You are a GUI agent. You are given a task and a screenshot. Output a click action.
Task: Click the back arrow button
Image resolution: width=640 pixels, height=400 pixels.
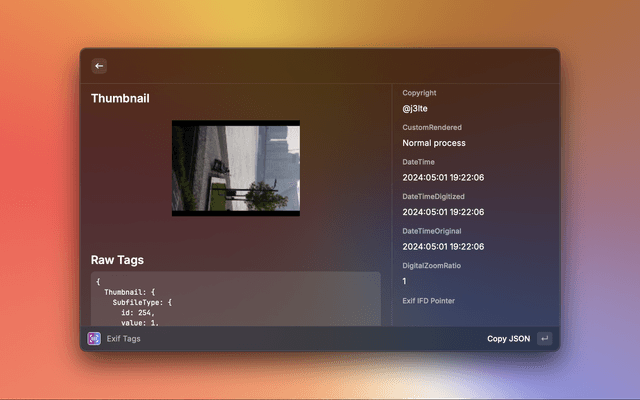coord(99,66)
